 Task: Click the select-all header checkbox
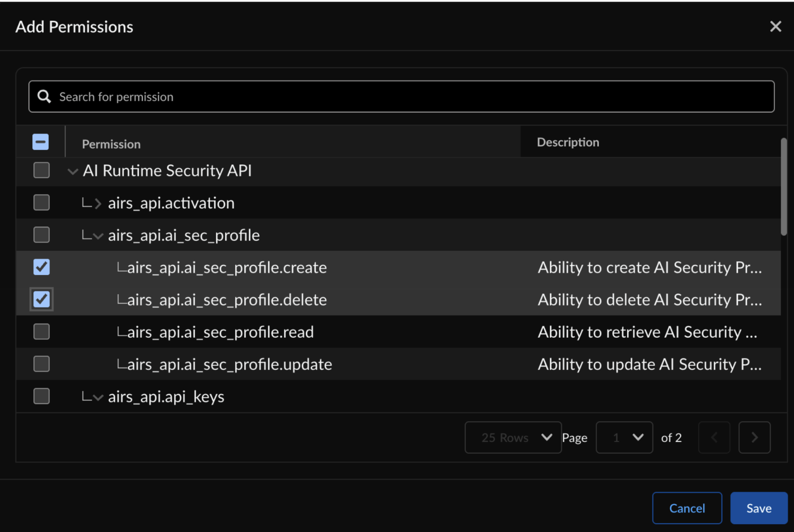coord(40,141)
